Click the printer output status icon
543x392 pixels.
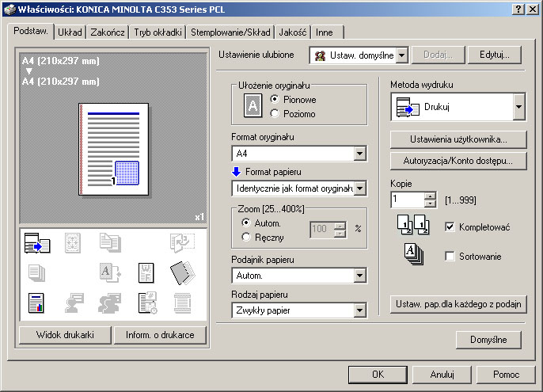(37, 242)
